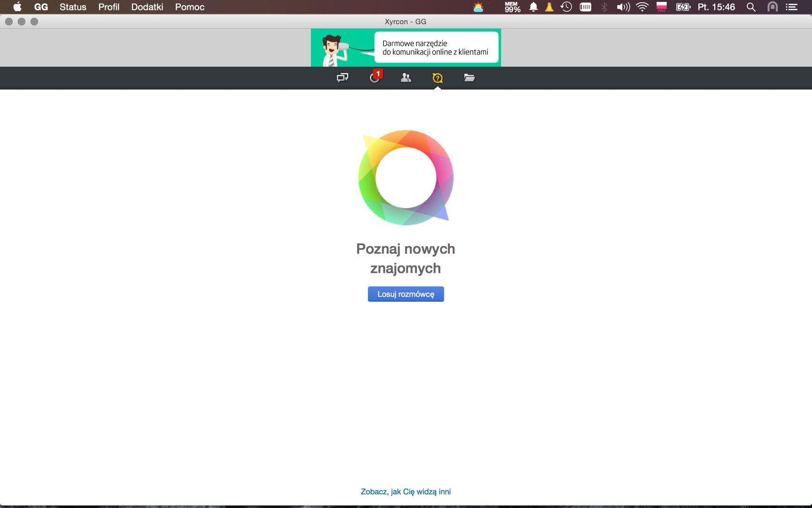Open Spotlight search magnifier
Screen dimensions: 812x508
click(751, 7)
